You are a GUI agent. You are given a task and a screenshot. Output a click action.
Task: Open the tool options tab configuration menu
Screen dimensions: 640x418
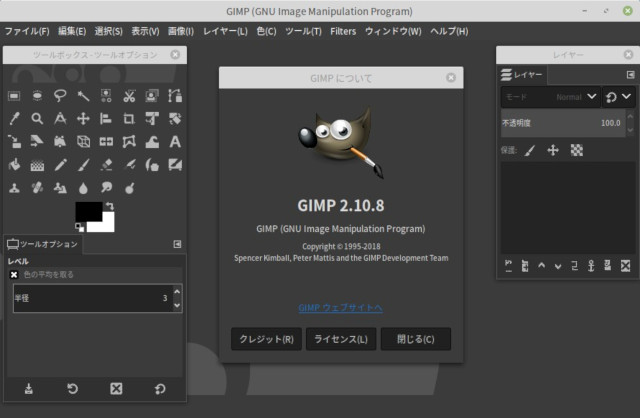click(177, 244)
